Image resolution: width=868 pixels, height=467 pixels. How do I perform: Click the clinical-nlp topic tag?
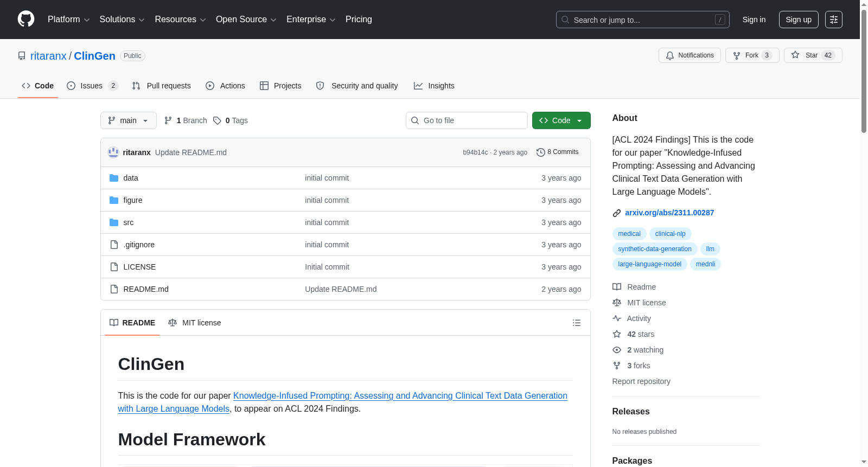pos(671,234)
